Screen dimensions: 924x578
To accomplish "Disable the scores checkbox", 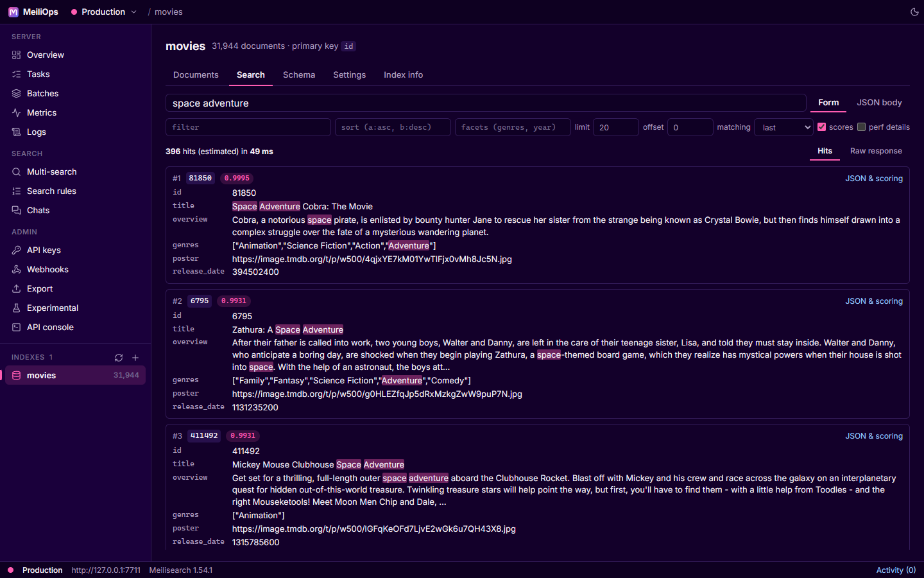I will tap(821, 127).
